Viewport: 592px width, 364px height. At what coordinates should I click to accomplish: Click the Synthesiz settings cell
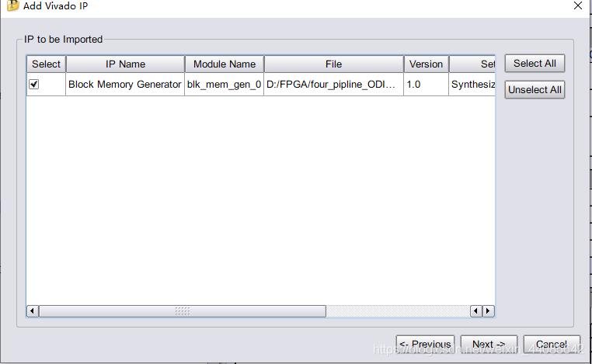(472, 85)
